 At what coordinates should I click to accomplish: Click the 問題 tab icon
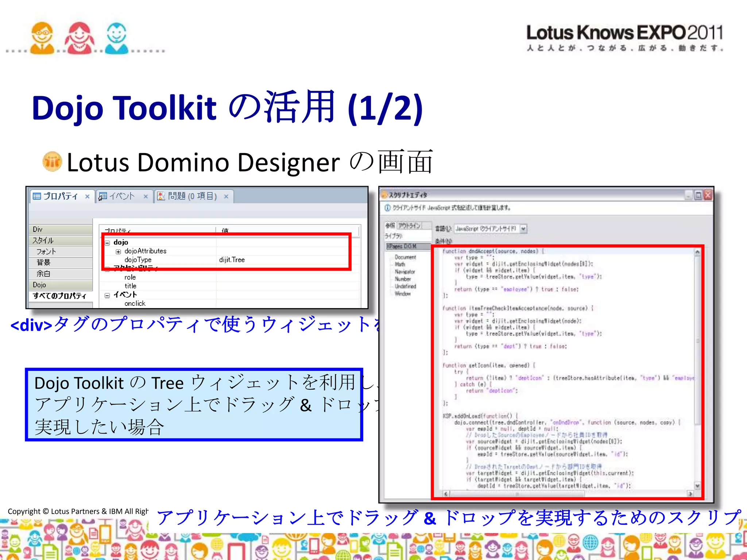(161, 196)
